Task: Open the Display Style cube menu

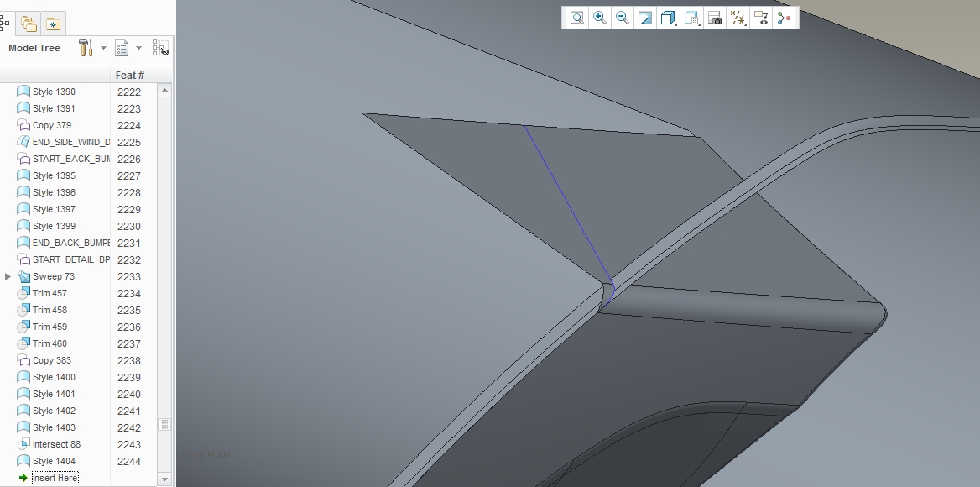Action: point(669,18)
